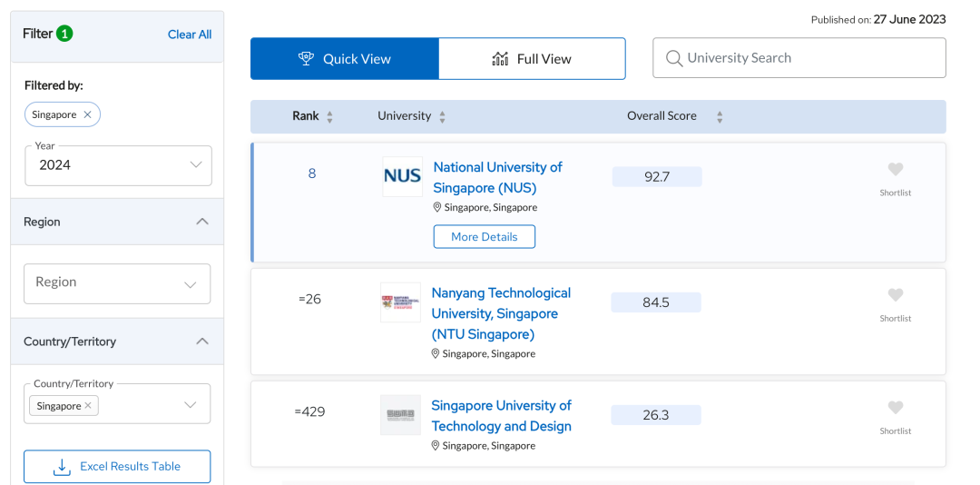Click location pin under Technology and Design
Screen dimensions: 980x485
pyautogui.click(x=436, y=446)
